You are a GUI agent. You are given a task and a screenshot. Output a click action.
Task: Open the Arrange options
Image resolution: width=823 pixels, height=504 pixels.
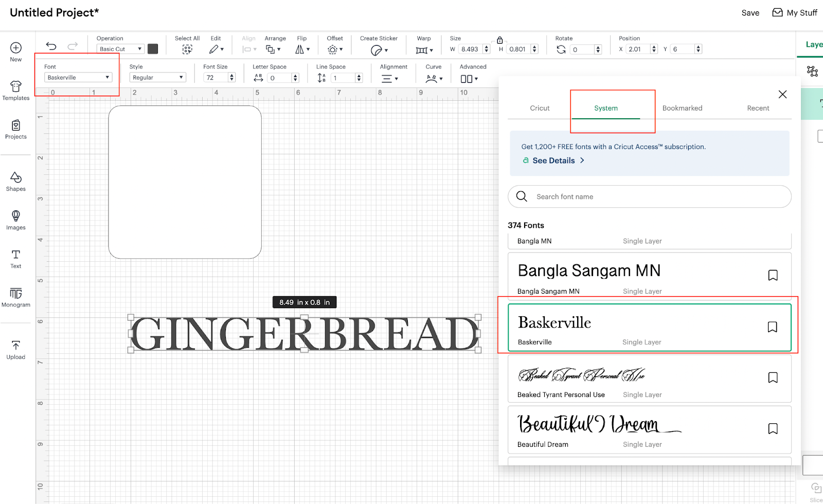(273, 49)
